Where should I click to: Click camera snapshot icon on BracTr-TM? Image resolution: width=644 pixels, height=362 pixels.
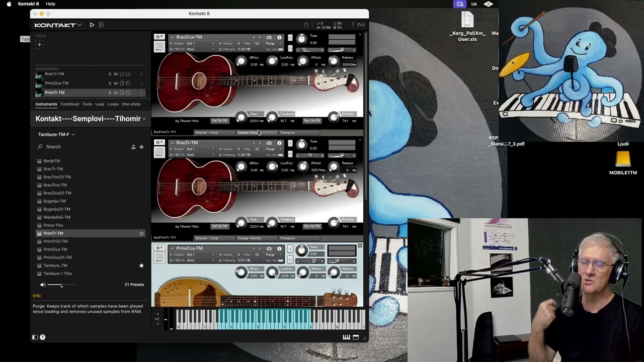(269, 143)
